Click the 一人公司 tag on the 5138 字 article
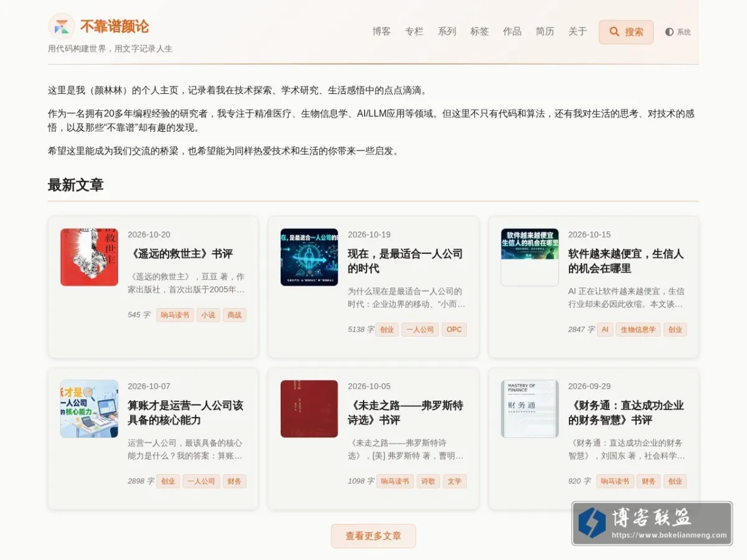This screenshot has width=747, height=560. pyautogui.click(x=420, y=330)
